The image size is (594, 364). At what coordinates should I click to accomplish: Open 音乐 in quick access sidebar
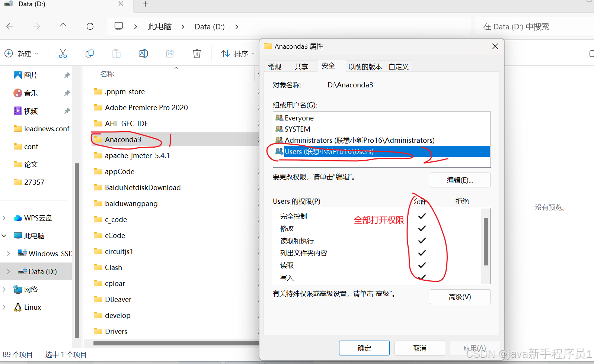pos(31,93)
